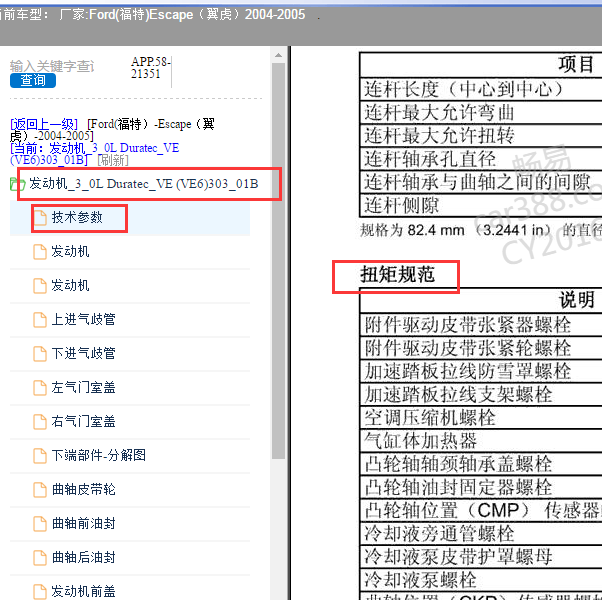Click the 附件驱动皮带张紧器螺栓 row
This screenshot has width=602, height=600.
pyautogui.click(x=481, y=325)
